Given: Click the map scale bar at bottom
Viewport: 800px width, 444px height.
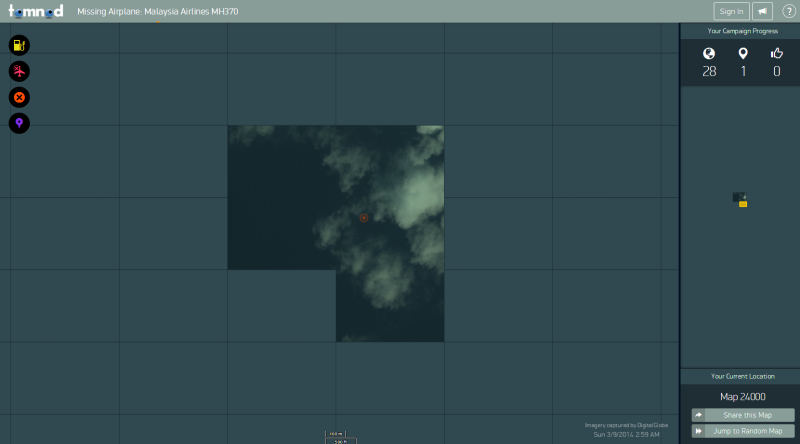Looking at the screenshot, I should 340,437.
